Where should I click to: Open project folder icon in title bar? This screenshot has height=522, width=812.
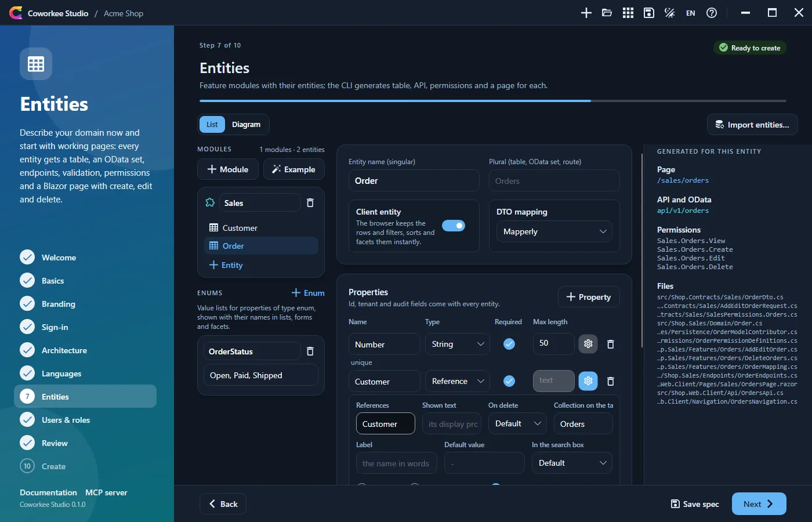[607, 13]
